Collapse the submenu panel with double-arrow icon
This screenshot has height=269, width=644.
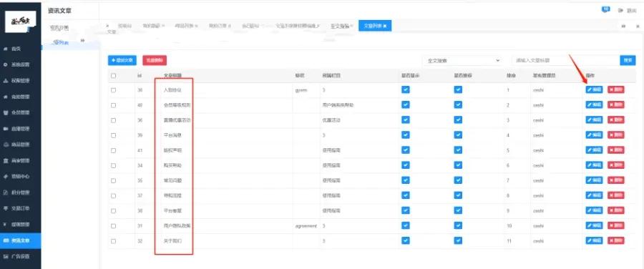tap(82, 41)
